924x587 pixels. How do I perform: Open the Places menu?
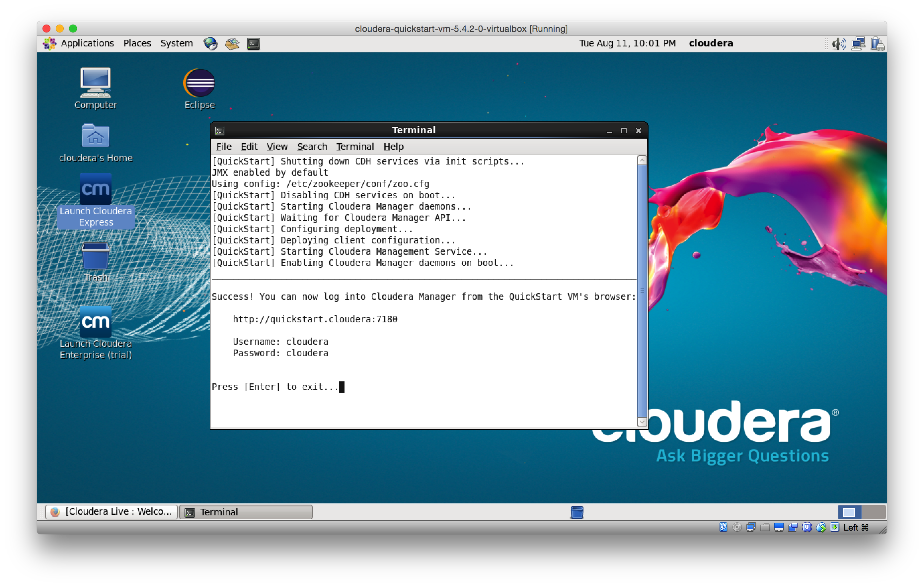pos(137,43)
